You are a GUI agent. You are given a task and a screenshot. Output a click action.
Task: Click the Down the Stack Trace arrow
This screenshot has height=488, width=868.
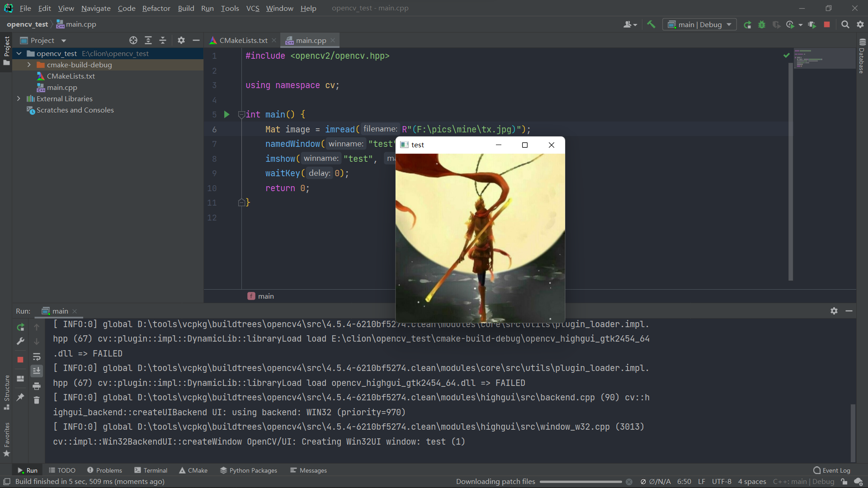pyautogui.click(x=37, y=342)
